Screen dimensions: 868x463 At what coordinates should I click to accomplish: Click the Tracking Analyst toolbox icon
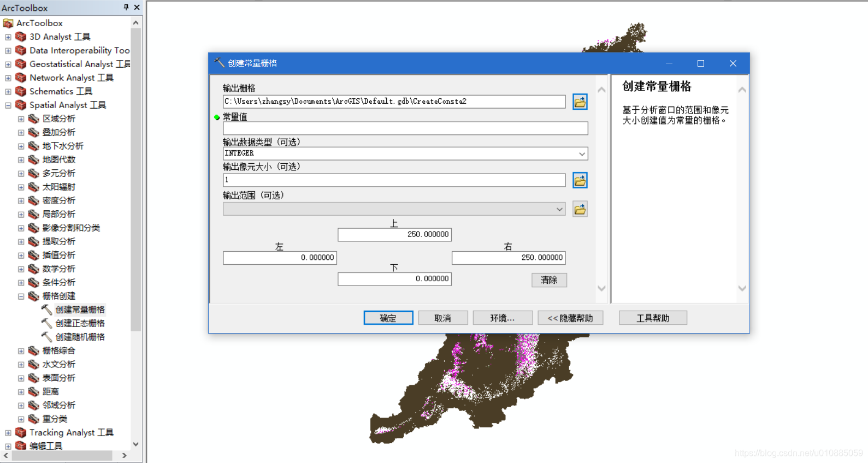coord(21,432)
